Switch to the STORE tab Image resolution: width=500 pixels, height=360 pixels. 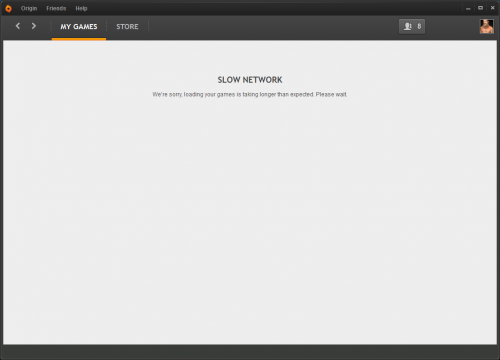pyautogui.click(x=127, y=27)
